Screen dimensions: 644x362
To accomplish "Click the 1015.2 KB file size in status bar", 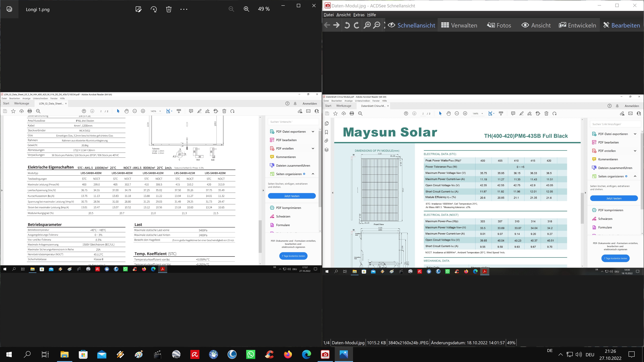I will (x=376, y=343).
